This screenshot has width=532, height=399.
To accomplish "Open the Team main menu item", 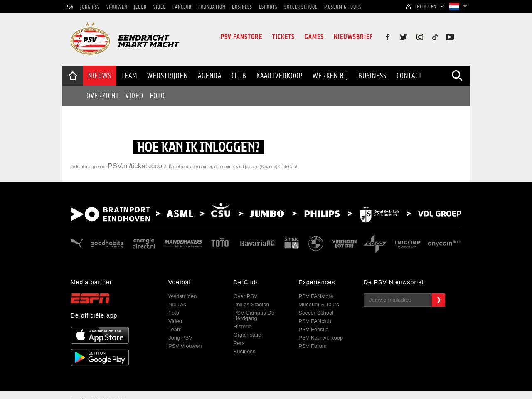I will (x=129, y=76).
